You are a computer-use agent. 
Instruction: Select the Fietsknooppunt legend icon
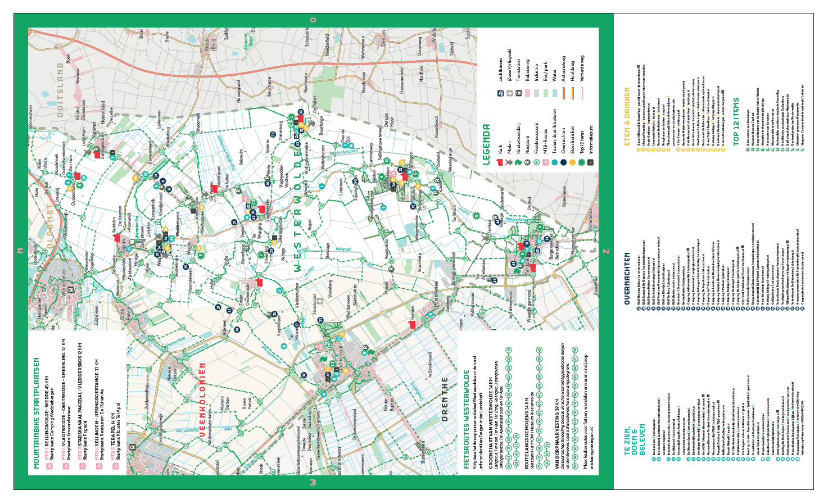[x=536, y=162]
